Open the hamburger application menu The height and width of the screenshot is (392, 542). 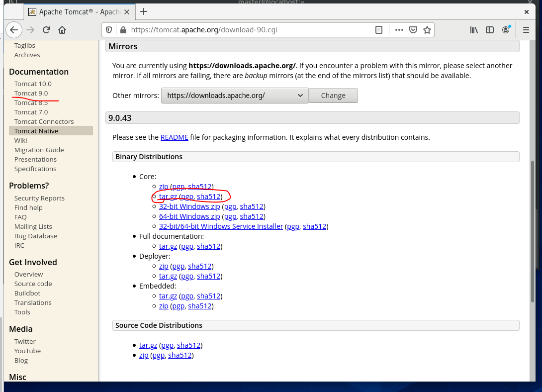coord(526,30)
